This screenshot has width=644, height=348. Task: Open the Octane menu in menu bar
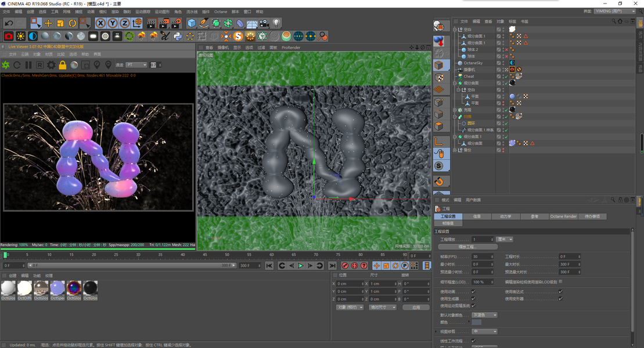point(221,12)
